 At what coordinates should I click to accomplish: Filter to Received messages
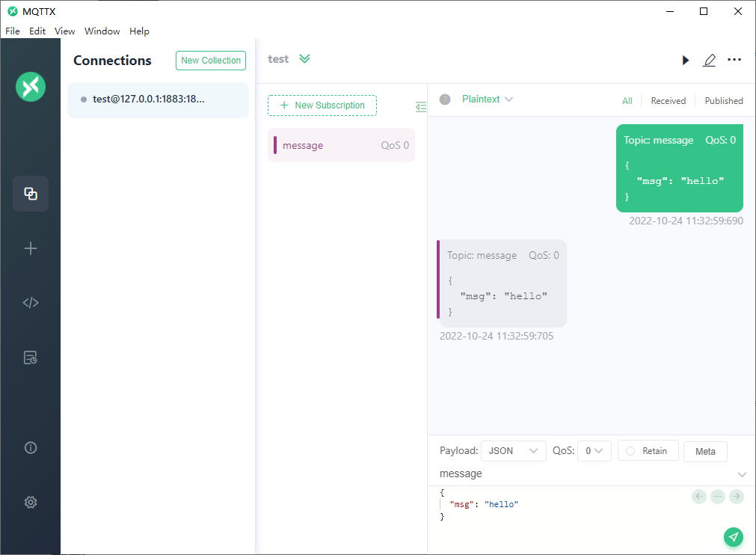tap(668, 101)
